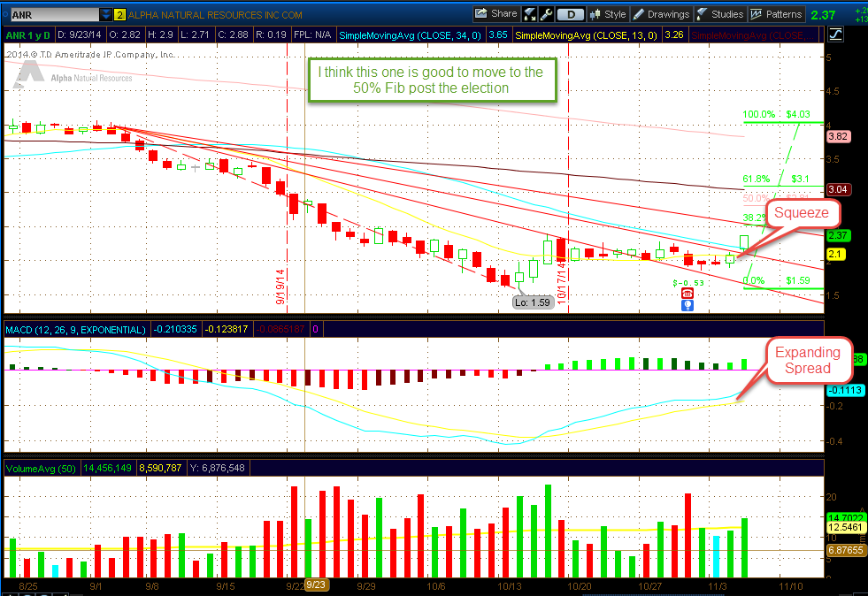Click the Y: 6,876,548 readout

pyautogui.click(x=218, y=468)
